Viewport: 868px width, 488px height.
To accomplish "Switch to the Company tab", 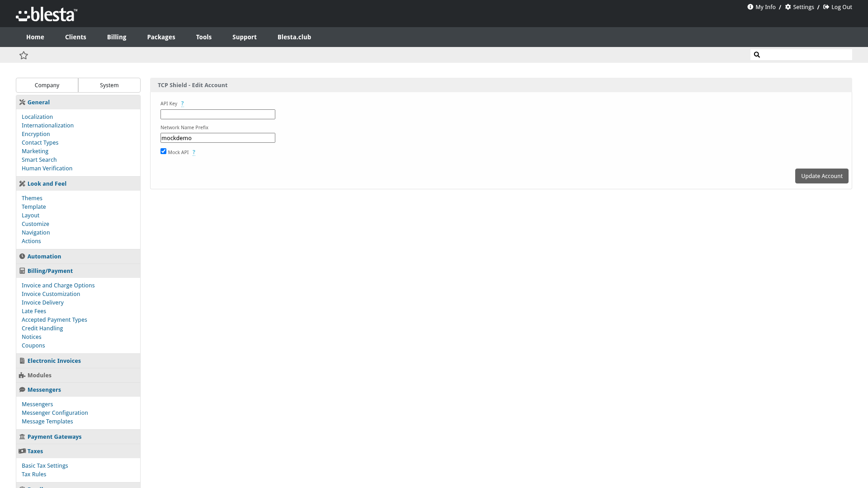I will coord(47,85).
